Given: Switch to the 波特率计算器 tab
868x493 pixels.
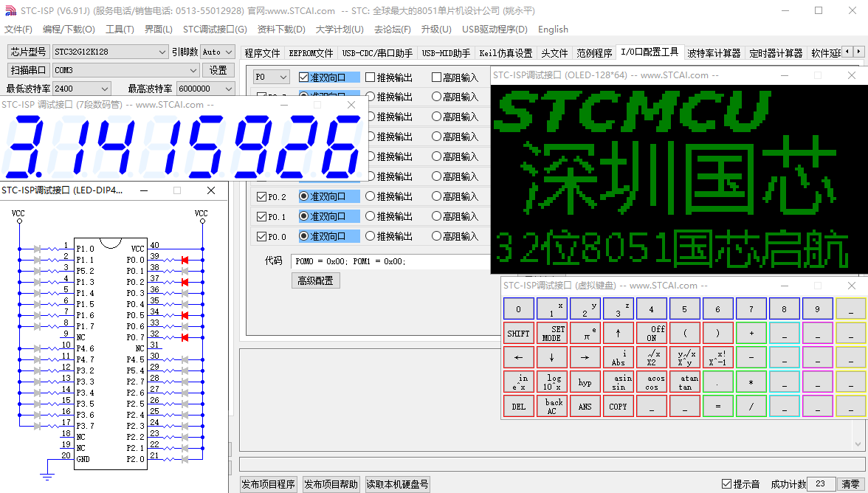Looking at the screenshot, I should pos(714,53).
